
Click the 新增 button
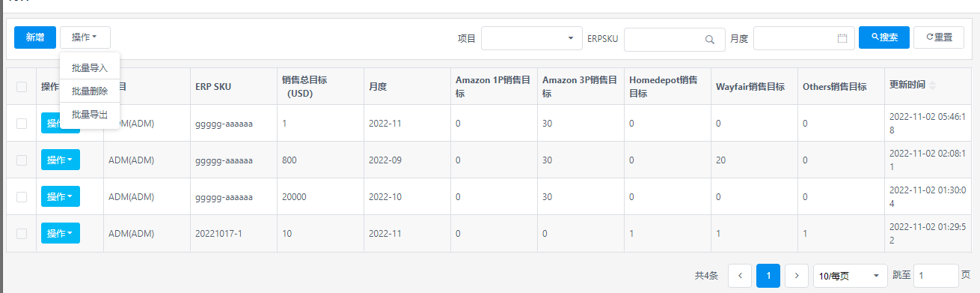[34, 37]
